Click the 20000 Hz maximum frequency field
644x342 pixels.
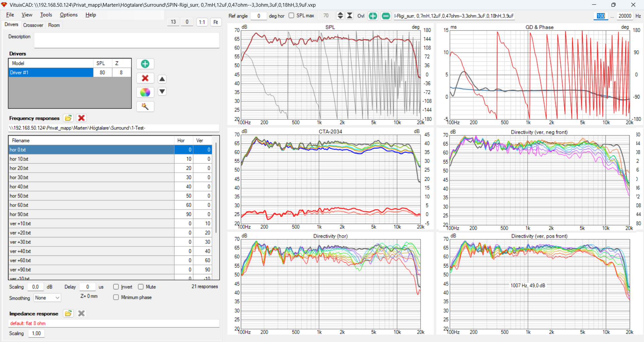(x=625, y=16)
